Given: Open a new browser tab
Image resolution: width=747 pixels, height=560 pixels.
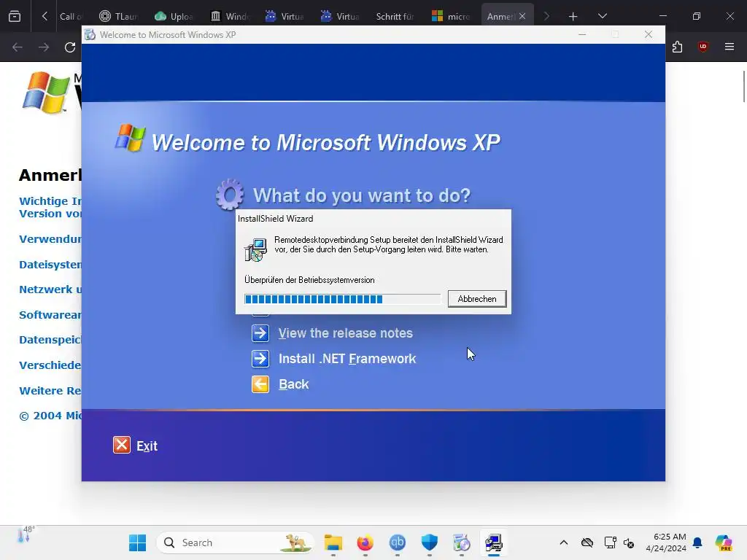Looking at the screenshot, I should click(x=573, y=17).
